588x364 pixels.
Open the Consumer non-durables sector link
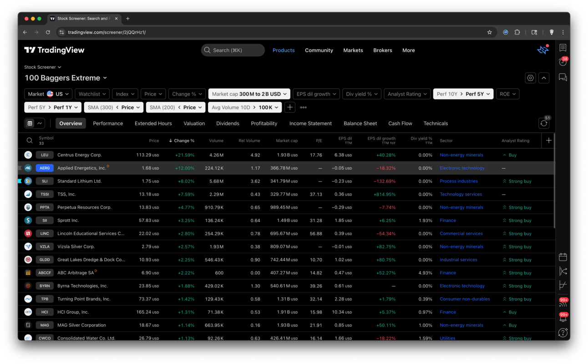[465, 299]
